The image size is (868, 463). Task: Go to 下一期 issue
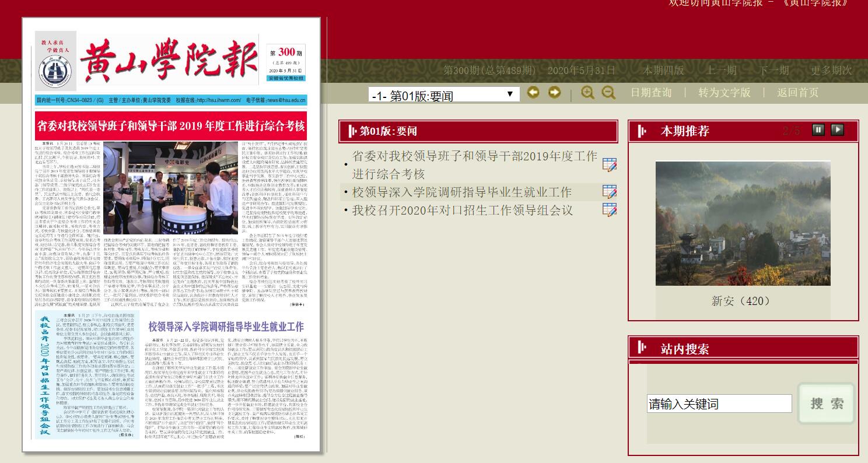774,71
